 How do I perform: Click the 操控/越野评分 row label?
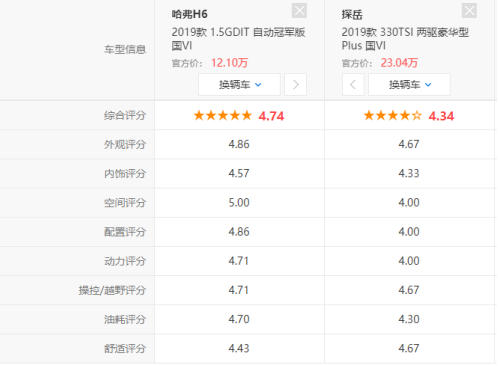click(x=112, y=290)
